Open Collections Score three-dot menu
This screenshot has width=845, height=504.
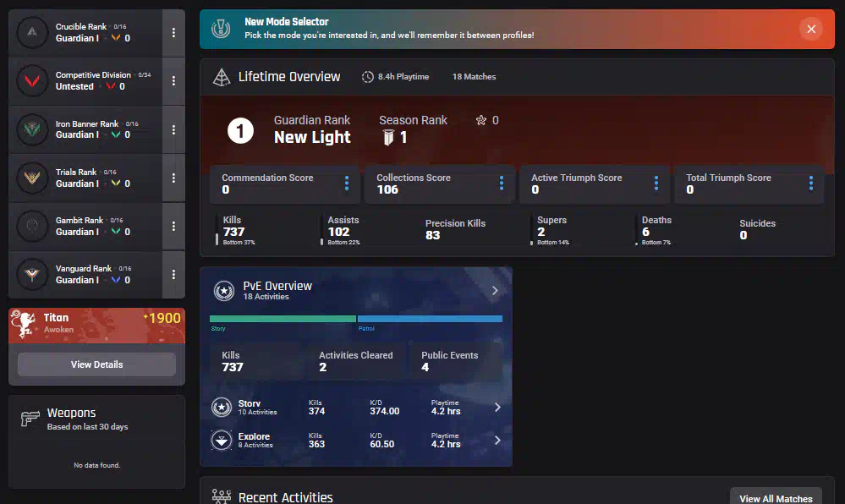pos(502,184)
